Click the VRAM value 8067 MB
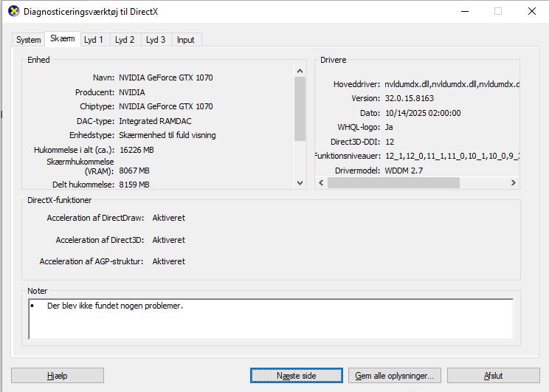 click(134, 171)
